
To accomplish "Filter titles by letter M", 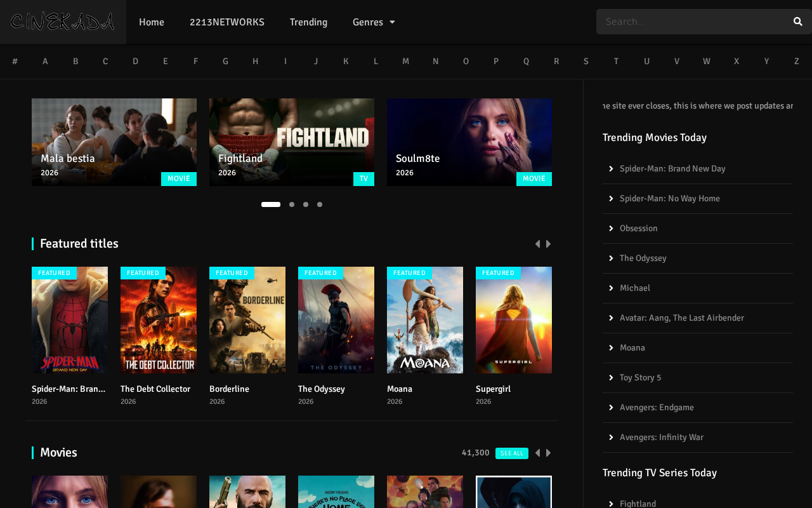I will (x=405, y=62).
